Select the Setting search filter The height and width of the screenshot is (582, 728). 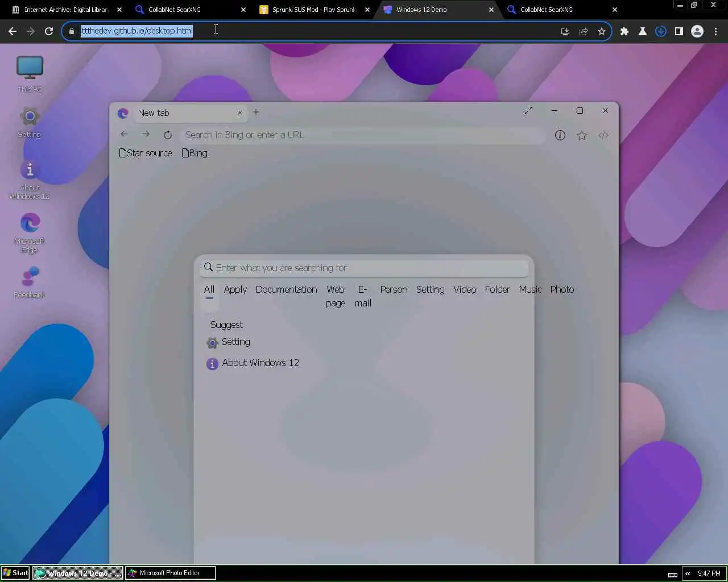coord(430,289)
